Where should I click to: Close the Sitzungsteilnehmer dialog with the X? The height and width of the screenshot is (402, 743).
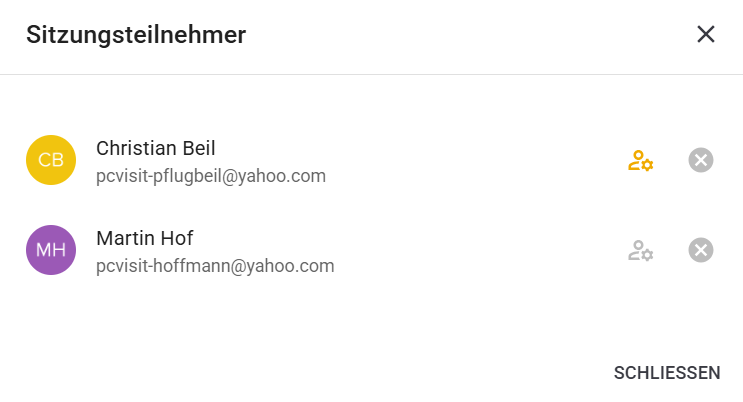[706, 34]
